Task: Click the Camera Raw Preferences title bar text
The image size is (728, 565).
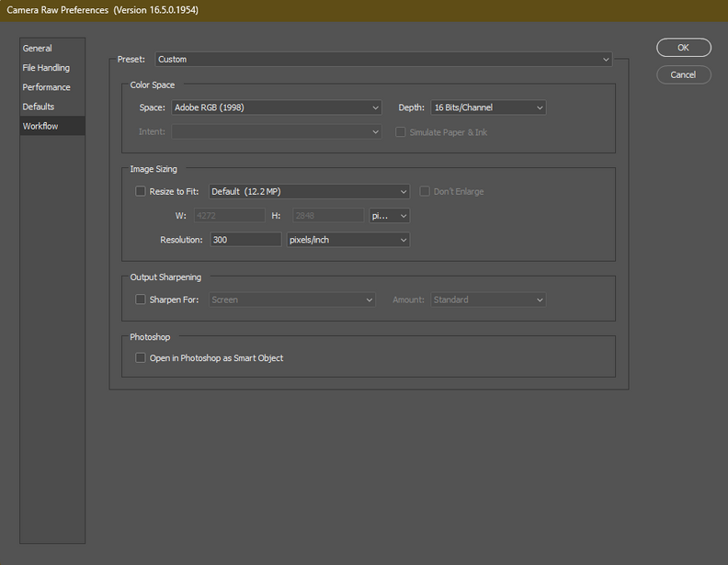Action: tap(103, 10)
